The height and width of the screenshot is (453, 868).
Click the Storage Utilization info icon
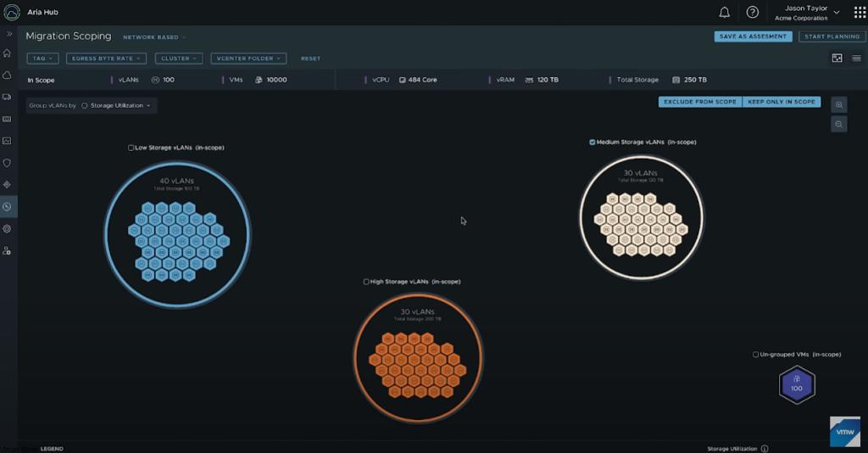point(765,449)
